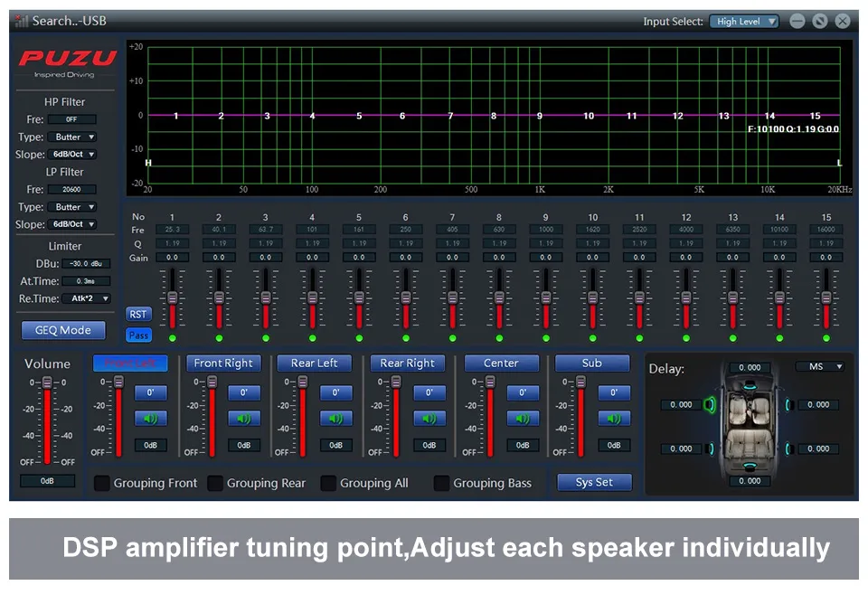Image resolution: width=868 pixels, height=595 pixels.
Task: Click the RST reset button
Action: (x=137, y=315)
